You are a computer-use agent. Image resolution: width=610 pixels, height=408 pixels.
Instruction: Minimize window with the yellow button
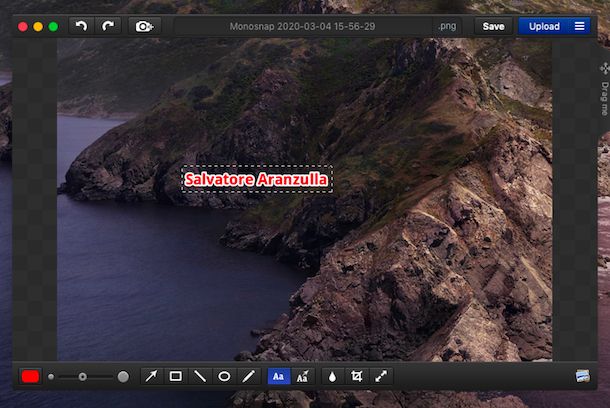38,26
